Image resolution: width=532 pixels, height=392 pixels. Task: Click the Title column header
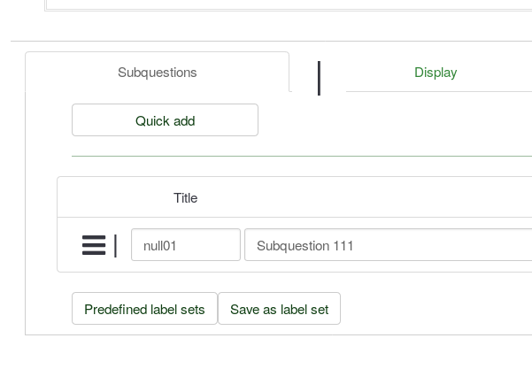point(185,197)
